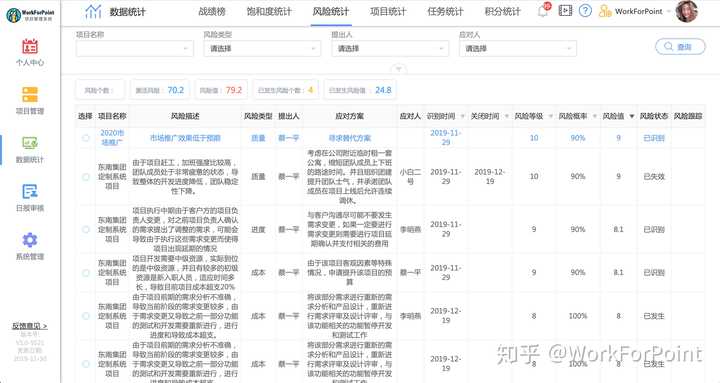This screenshot has width=720, height=383.
Task: Open 个人中心 in the sidebar
Action: (x=30, y=53)
